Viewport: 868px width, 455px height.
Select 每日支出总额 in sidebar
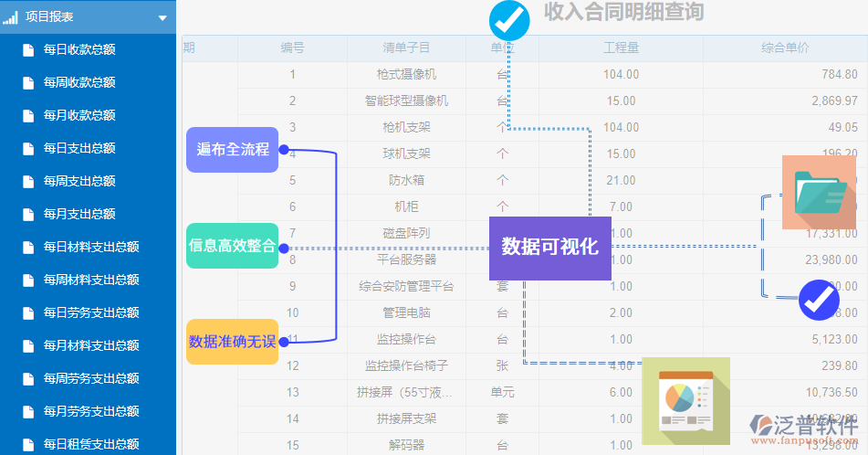tap(79, 148)
